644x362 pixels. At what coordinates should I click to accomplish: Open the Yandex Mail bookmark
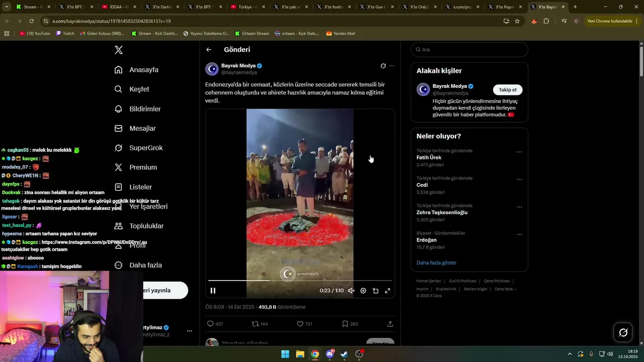coord(341,33)
